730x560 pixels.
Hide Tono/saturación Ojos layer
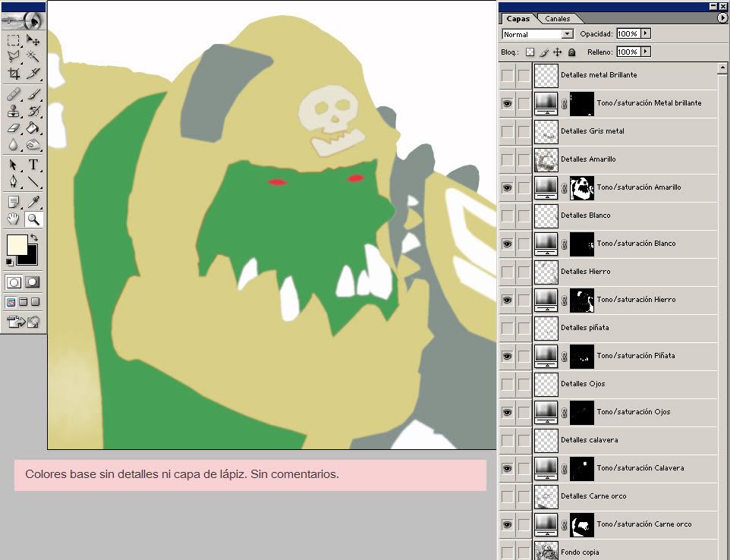pos(507,412)
